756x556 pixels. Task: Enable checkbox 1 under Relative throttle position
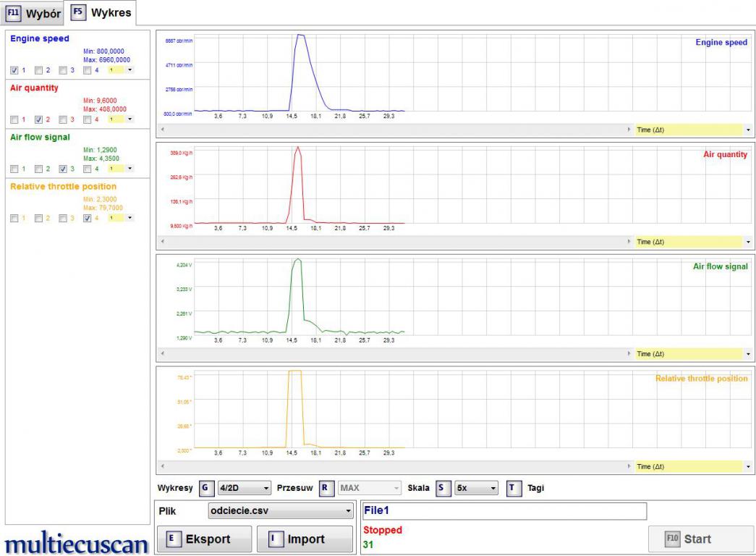pyautogui.click(x=14, y=218)
